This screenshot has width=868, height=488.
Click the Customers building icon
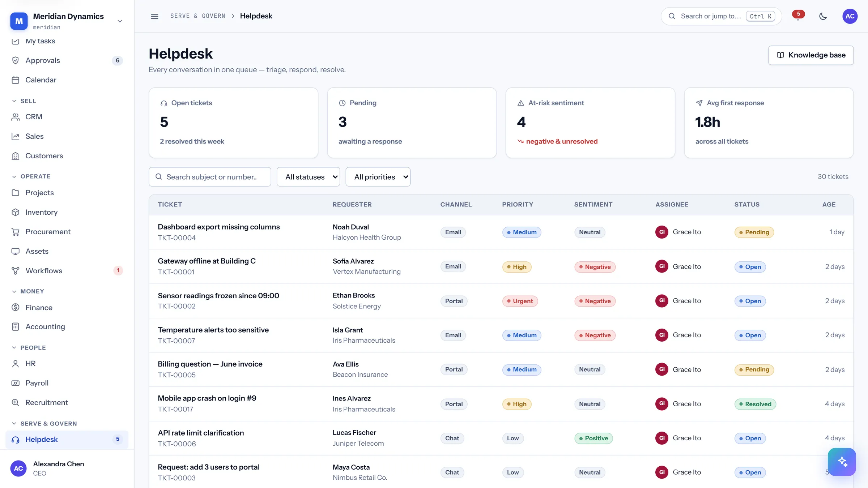15,156
